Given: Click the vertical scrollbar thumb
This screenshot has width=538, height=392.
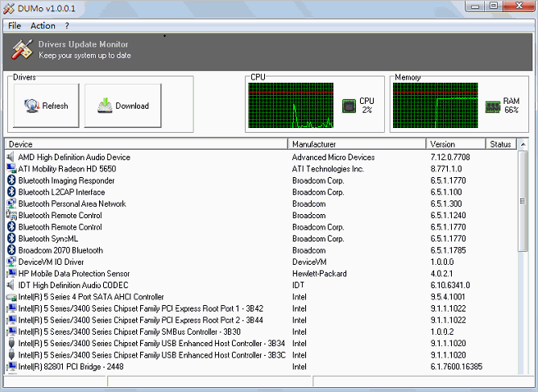Looking at the screenshot, I should [x=523, y=201].
